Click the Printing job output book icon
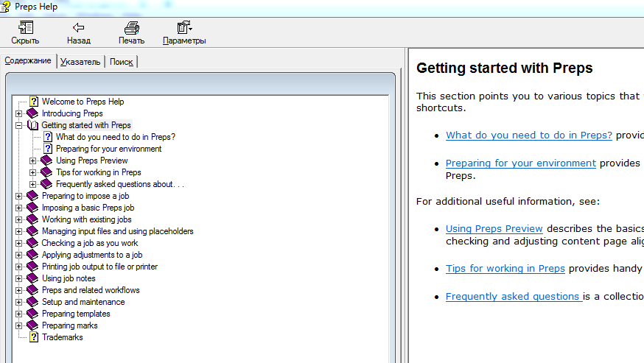The image size is (644, 363). pos(32,267)
